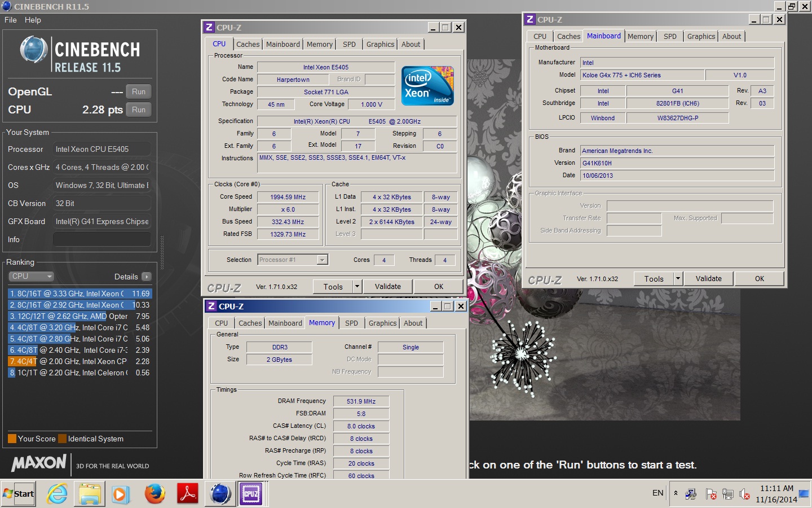Click the CPU-Z taskbar icon
Screen dimensions: 812x508
(251, 494)
